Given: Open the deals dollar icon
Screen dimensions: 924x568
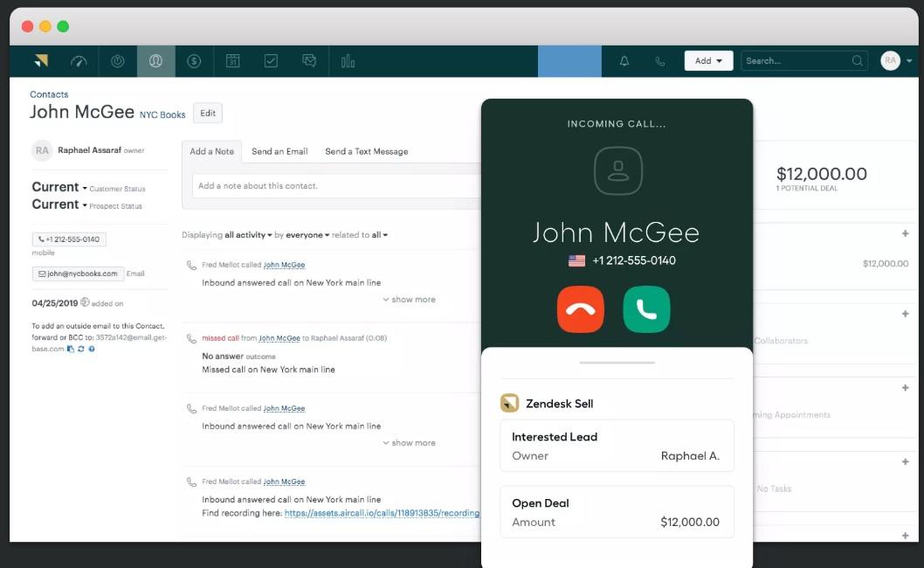Looking at the screenshot, I should [x=194, y=61].
